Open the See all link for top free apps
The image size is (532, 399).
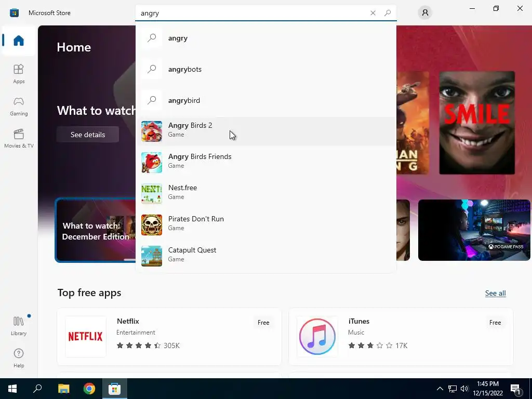click(x=495, y=293)
